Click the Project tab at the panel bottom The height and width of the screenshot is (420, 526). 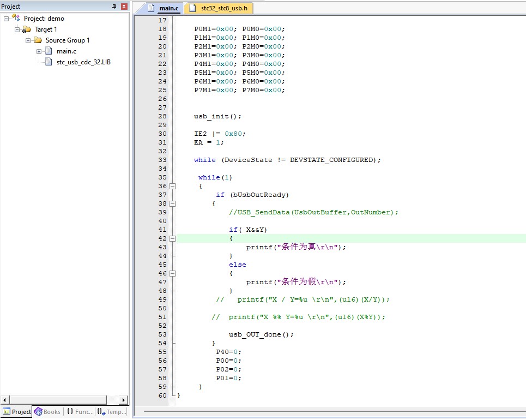coord(17,412)
